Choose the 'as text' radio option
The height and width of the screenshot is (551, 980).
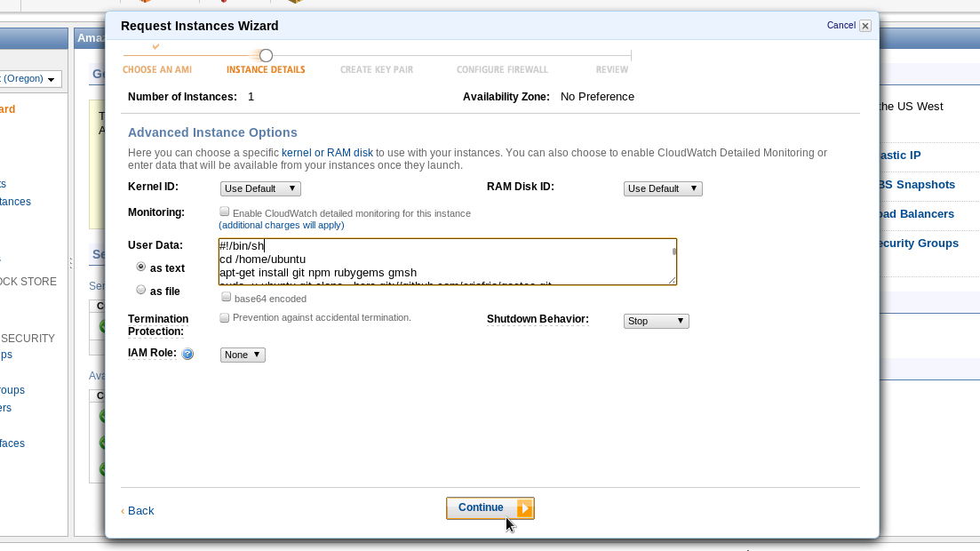141,267
